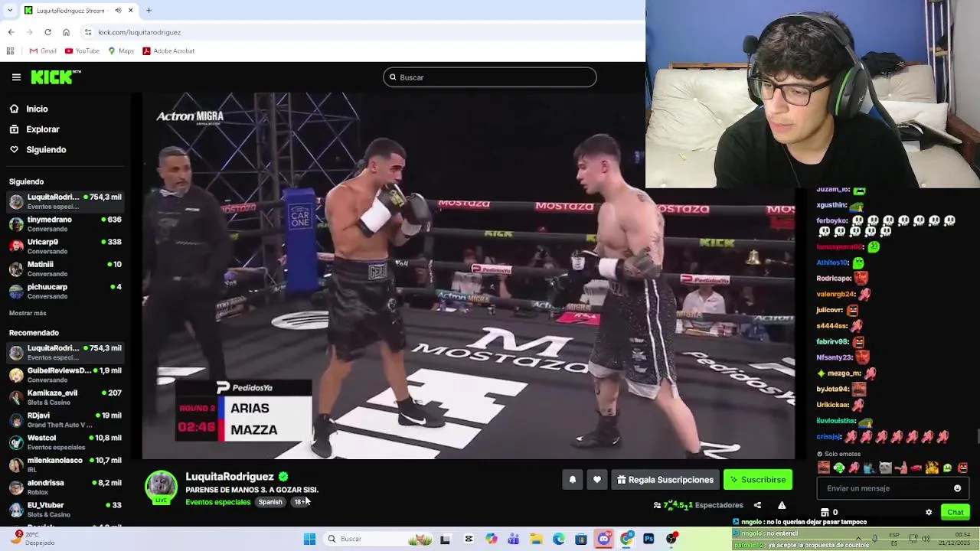Toggle notifications with the bell button
This screenshot has width=980, height=551.
pyautogui.click(x=572, y=480)
